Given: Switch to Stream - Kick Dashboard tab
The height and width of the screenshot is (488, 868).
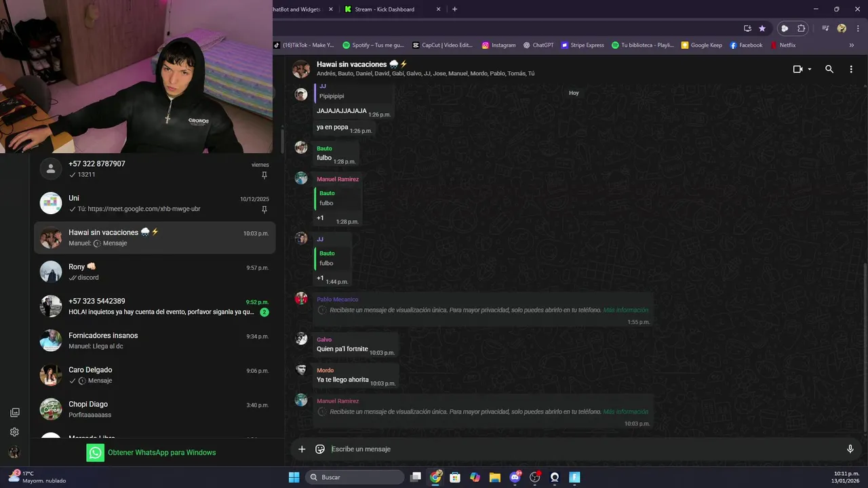Looking at the screenshot, I should pos(384,9).
